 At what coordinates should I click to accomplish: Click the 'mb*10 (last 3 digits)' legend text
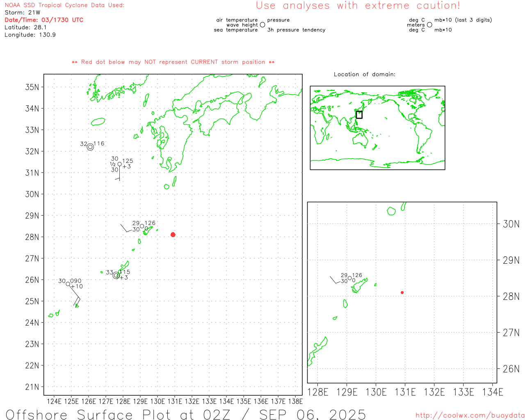463,20
